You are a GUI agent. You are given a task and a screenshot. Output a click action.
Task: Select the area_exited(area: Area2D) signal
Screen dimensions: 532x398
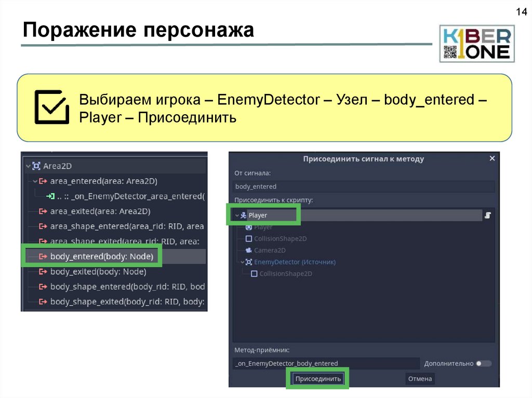(100, 211)
